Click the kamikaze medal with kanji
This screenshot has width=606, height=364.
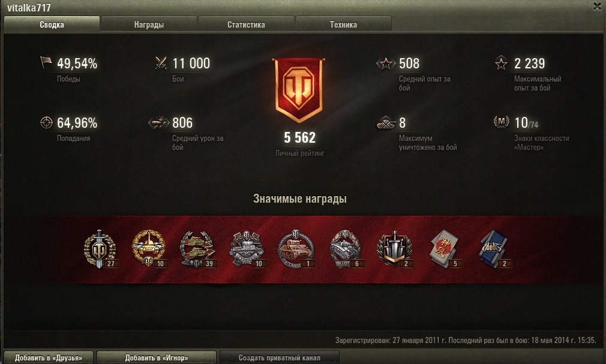click(445, 248)
